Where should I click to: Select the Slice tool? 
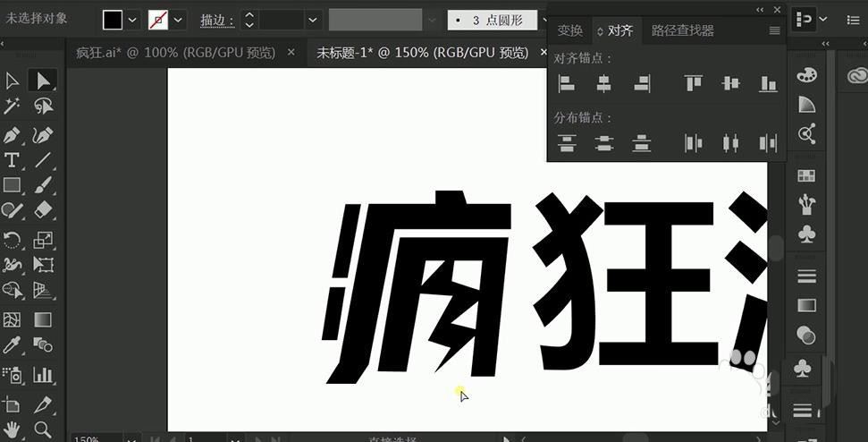point(43,405)
